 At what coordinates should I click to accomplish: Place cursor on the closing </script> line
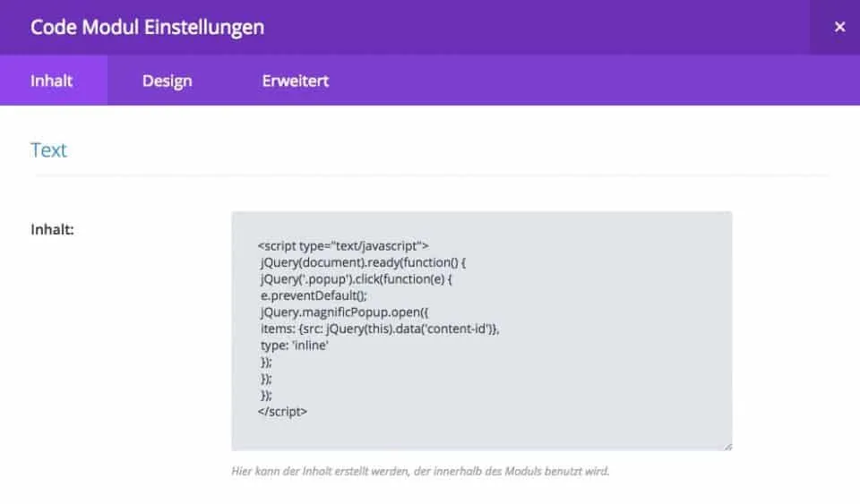coord(282,412)
